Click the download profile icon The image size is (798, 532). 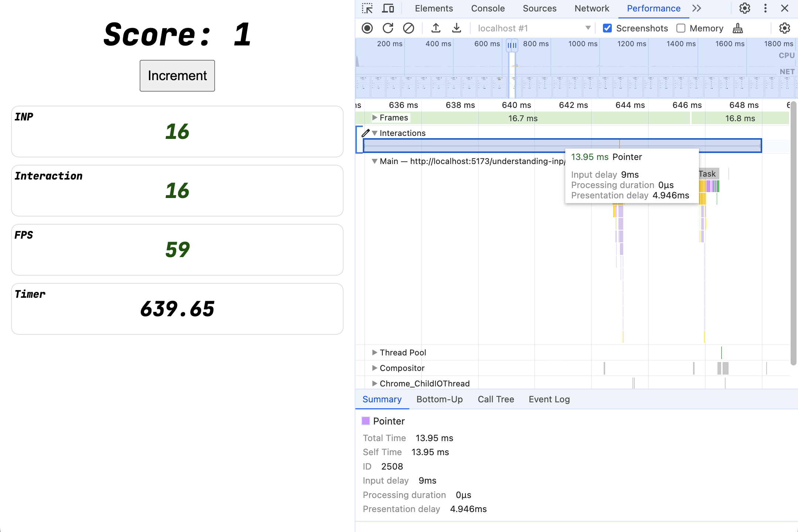click(x=456, y=28)
